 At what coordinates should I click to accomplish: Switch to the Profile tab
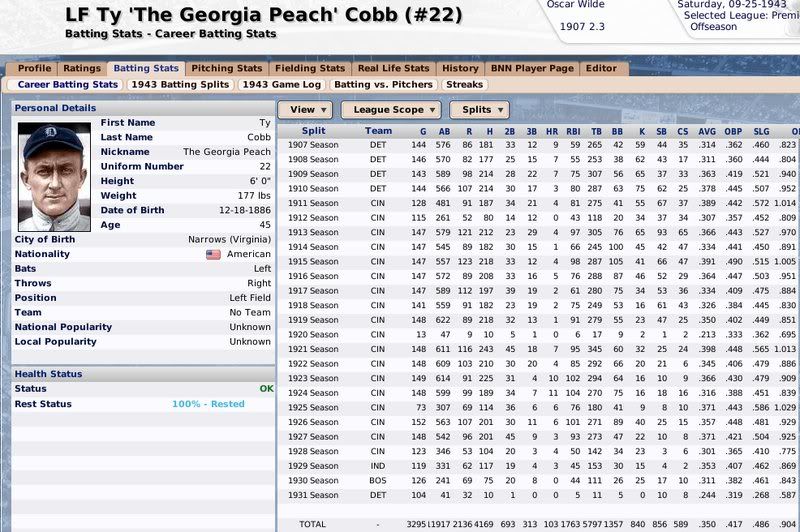coord(35,68)
